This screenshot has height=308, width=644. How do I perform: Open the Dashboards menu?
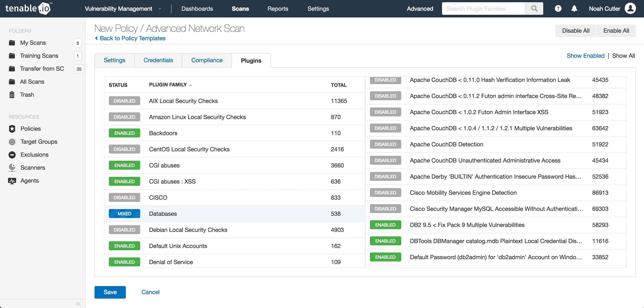(197, 9)
